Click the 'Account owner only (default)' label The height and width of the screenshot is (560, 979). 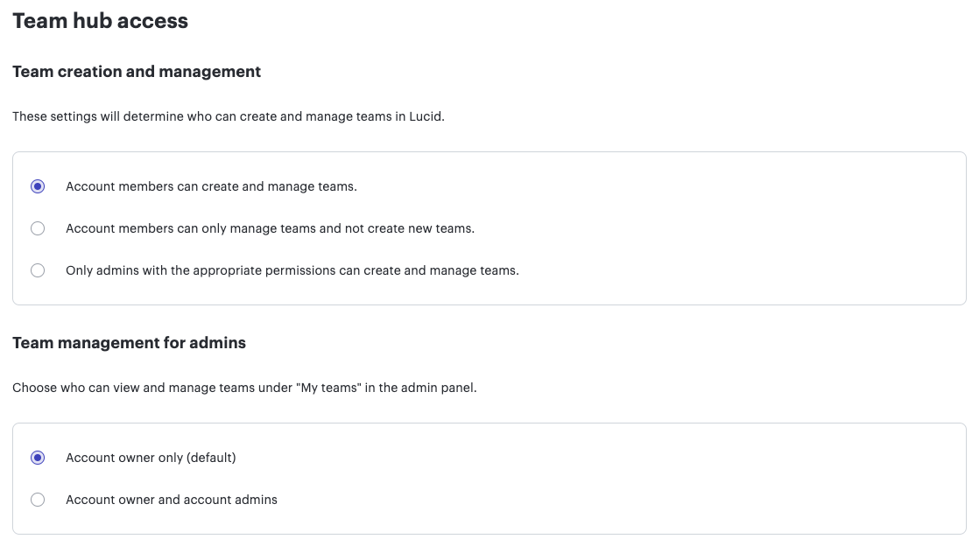point(151,458)
